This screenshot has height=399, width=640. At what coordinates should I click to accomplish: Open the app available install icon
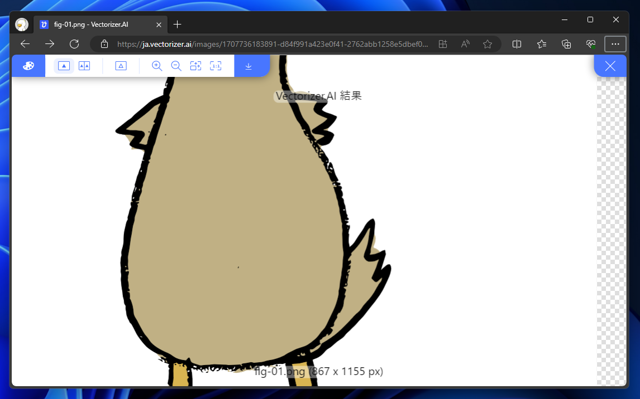443,44
